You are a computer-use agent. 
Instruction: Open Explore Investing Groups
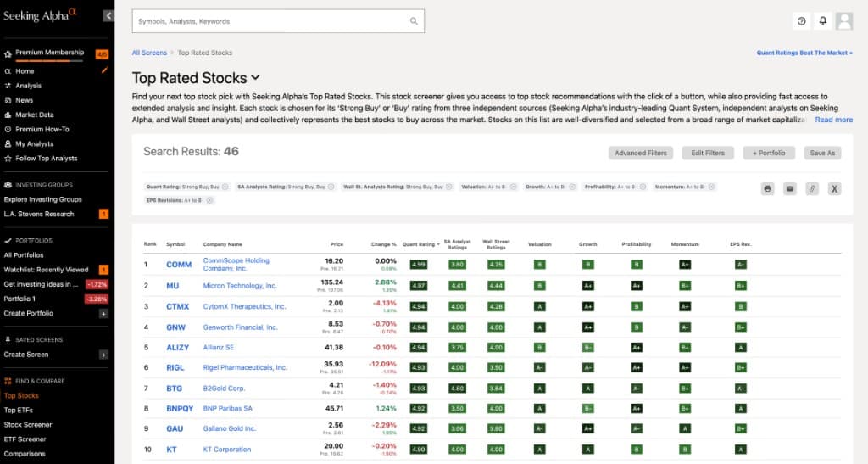pos(42,199)
